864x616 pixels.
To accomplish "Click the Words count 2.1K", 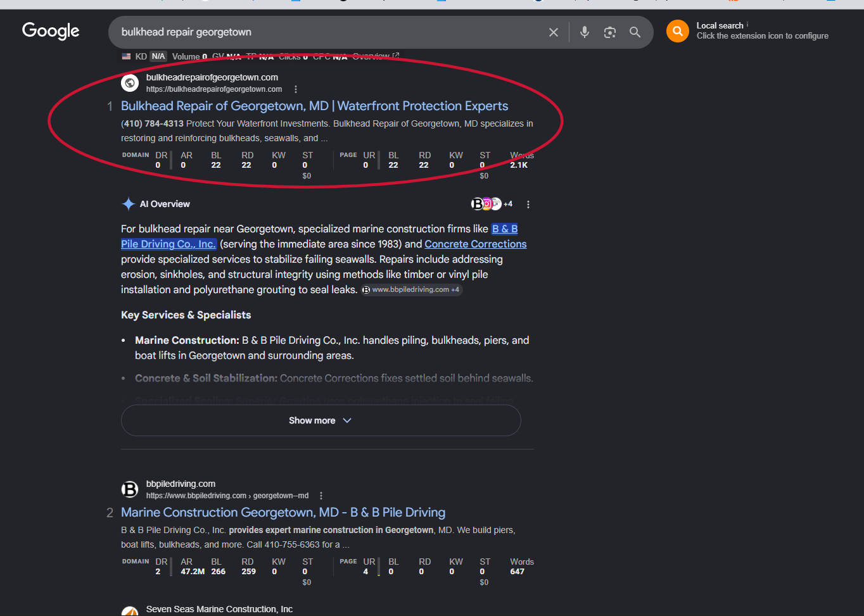I will [519, 165].
